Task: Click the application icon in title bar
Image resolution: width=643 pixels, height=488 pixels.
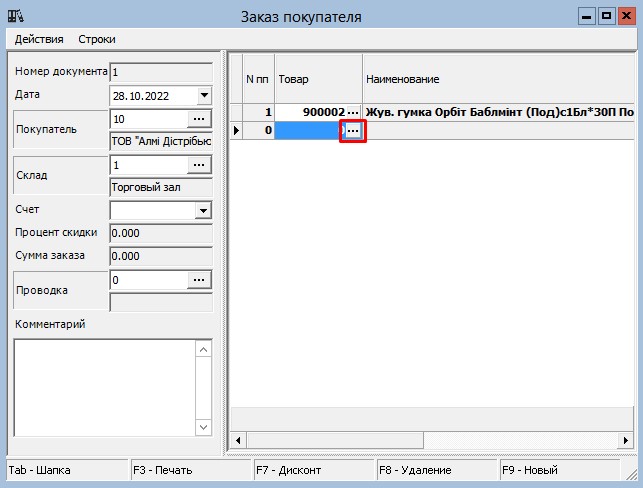Action: pyautogui.click(x=15, y=16)
